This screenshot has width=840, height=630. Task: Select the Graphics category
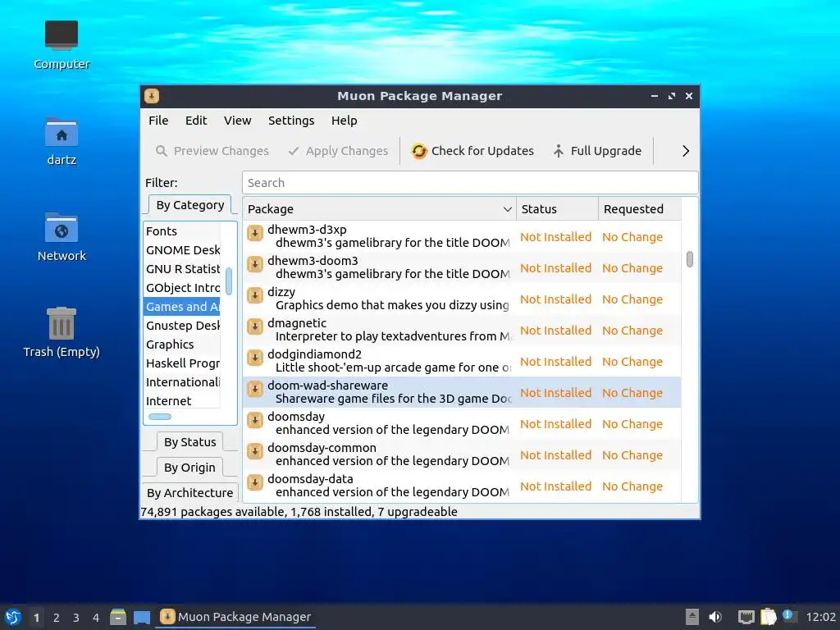182,345
